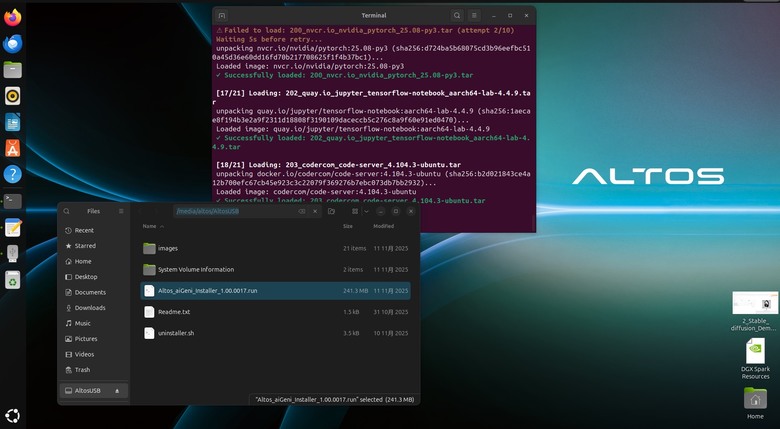Open Music in Files sidebar
The height and width of the screenshot is (429, 780).
click(94, 323)
